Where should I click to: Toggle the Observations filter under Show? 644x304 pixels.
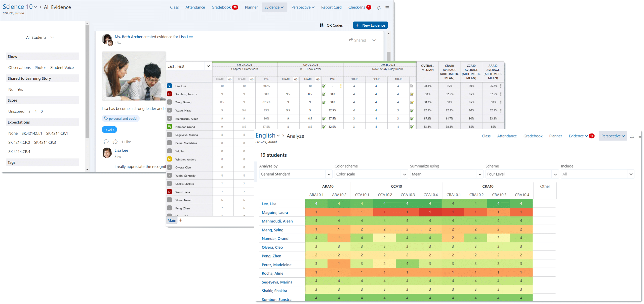19,67
